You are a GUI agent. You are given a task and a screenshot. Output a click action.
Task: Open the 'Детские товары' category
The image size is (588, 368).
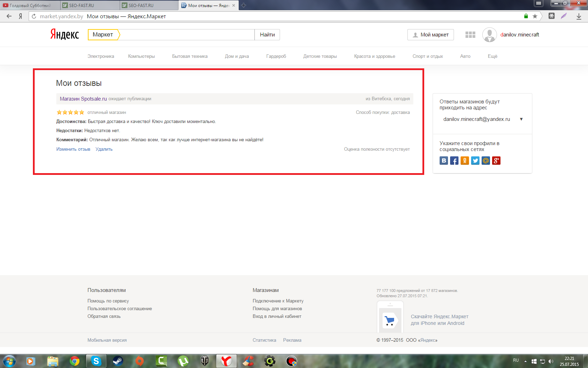[x=320, y=56]
